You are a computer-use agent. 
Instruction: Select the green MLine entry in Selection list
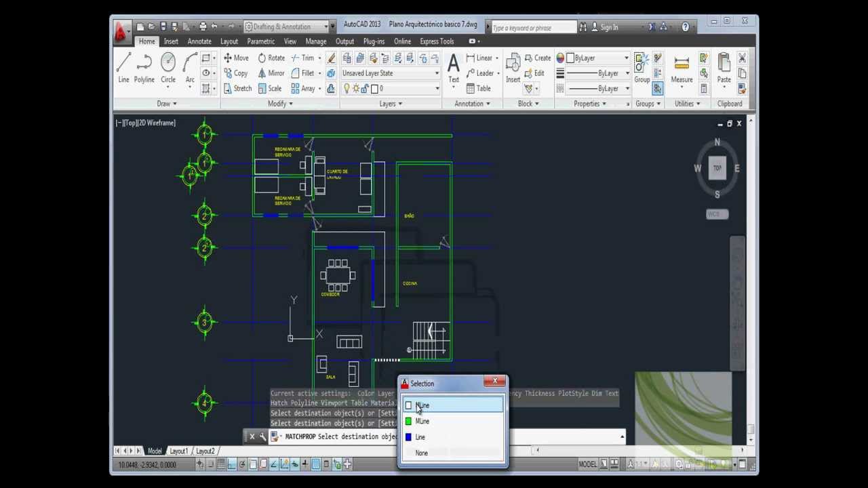point(452,421)
